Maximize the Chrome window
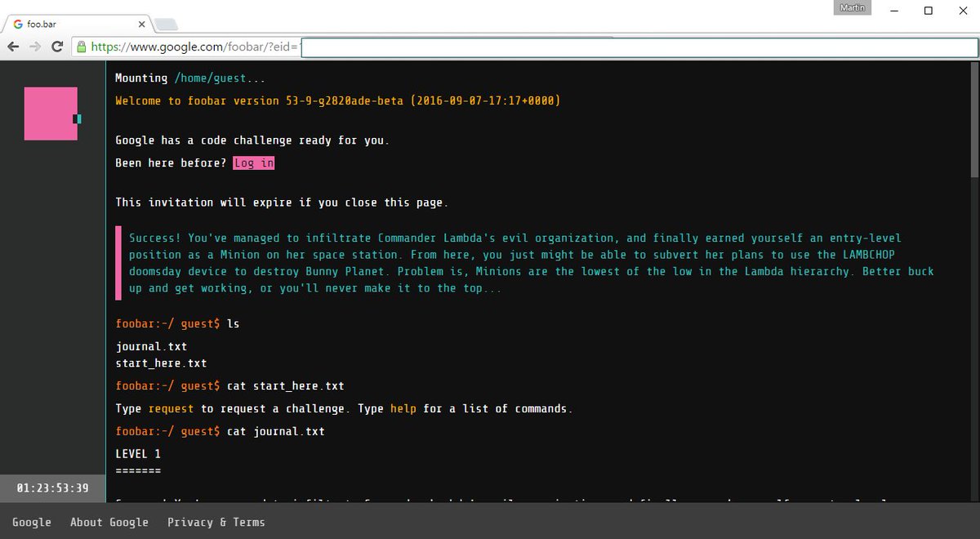 (x=929, y=11)
